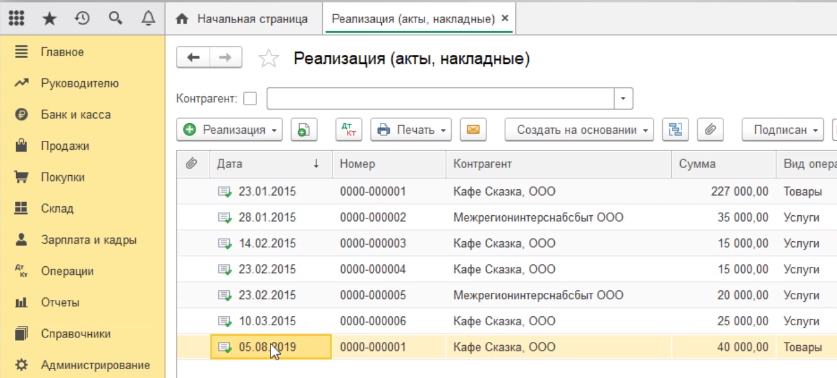
Task: Open the Подписан status dropdown
Action: (783, 130)
